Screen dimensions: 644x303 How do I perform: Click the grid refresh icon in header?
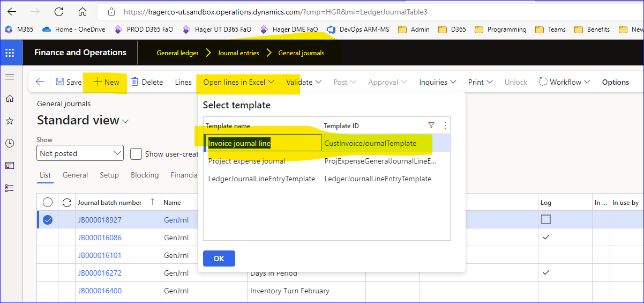tap(67, 202)
